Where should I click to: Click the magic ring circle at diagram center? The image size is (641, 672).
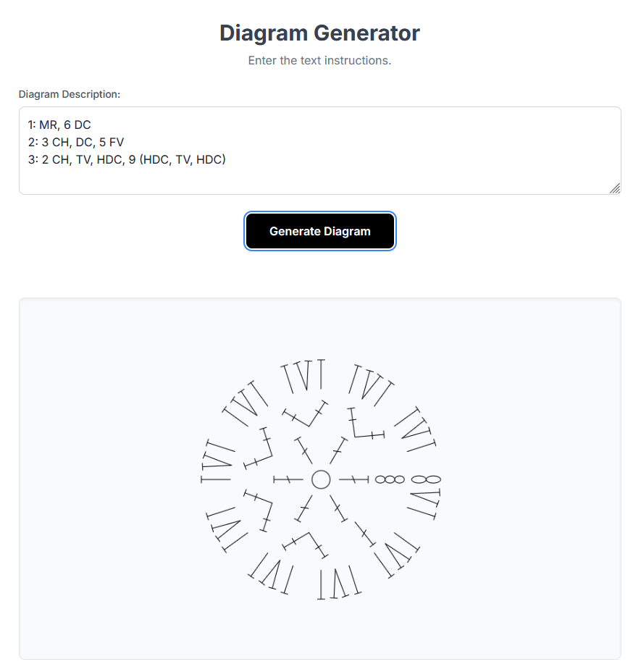coord(321,478)
